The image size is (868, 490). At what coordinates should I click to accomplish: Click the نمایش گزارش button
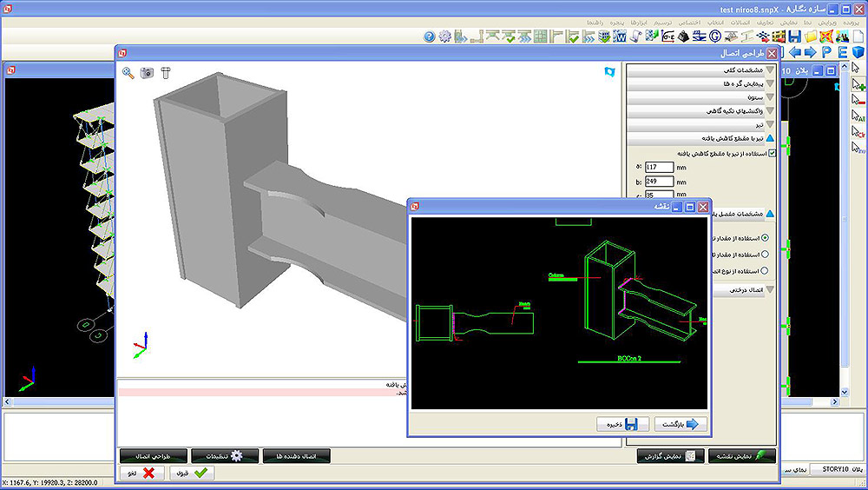(670, 455)
